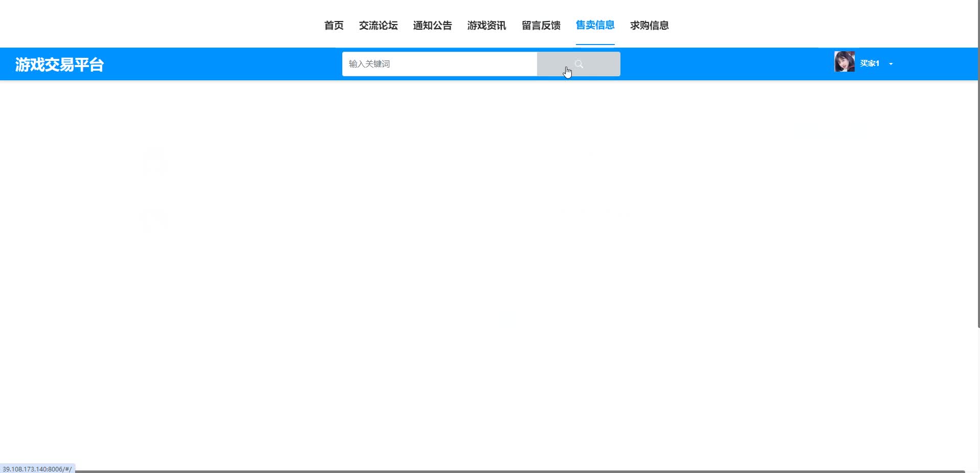Image resolution: width=980 pixels, height=473 pixels.
Task: Expand the user dropdown arrow
Action: click(891, 64)
